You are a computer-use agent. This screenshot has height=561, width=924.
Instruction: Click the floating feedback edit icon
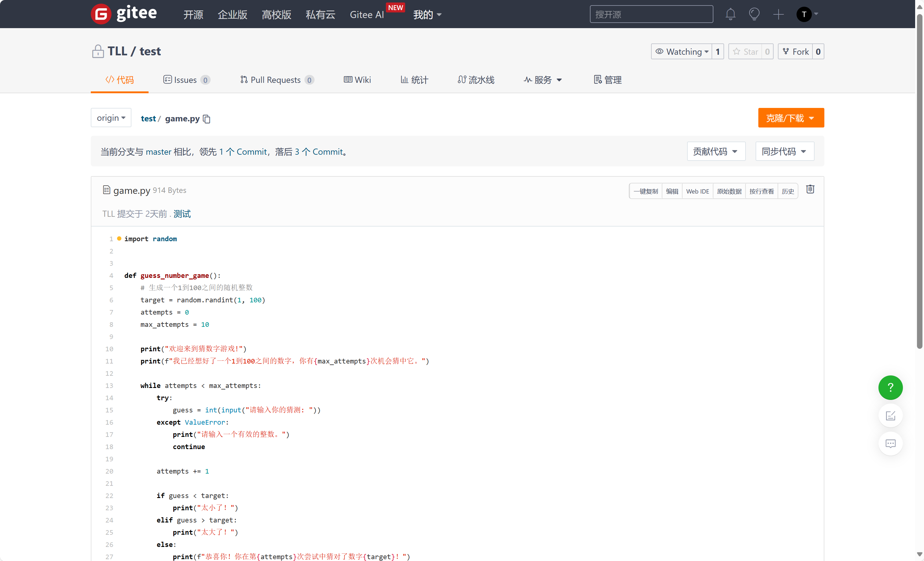pyautogui.click(x=890, y=415)
